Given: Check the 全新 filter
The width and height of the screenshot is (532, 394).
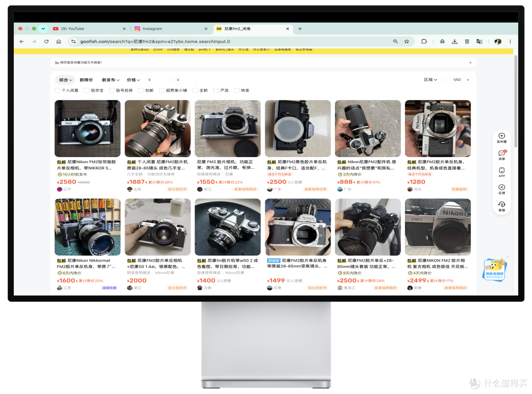Looking at the screenshot, I should pos(195,90).
